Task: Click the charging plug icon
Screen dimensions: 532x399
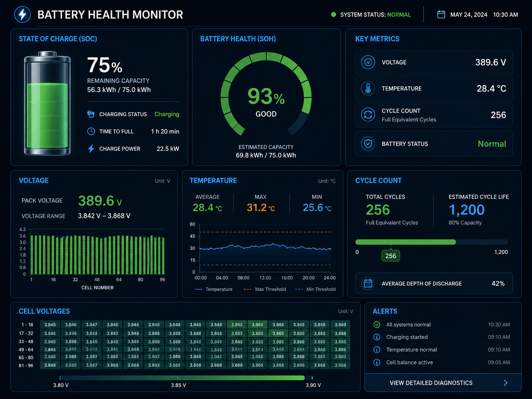Action: pos(91,114)
